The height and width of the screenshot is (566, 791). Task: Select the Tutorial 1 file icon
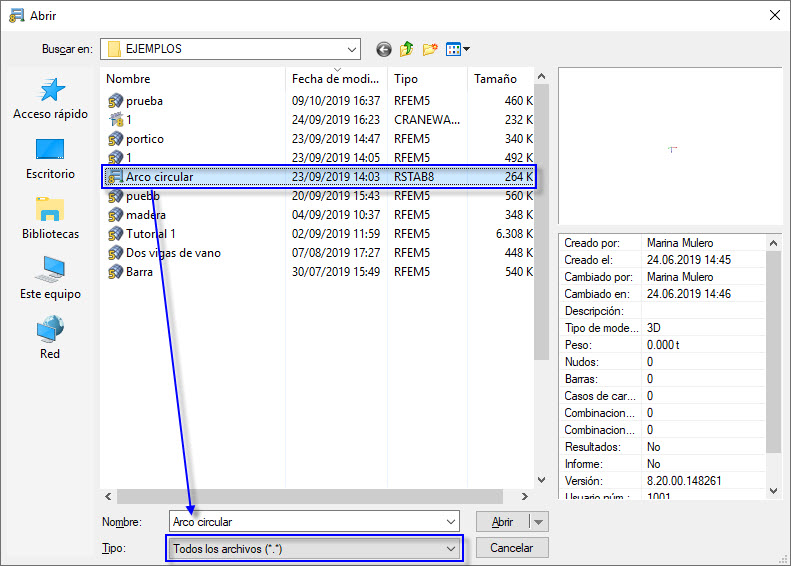pyautogui.click(x=116, y=234)
